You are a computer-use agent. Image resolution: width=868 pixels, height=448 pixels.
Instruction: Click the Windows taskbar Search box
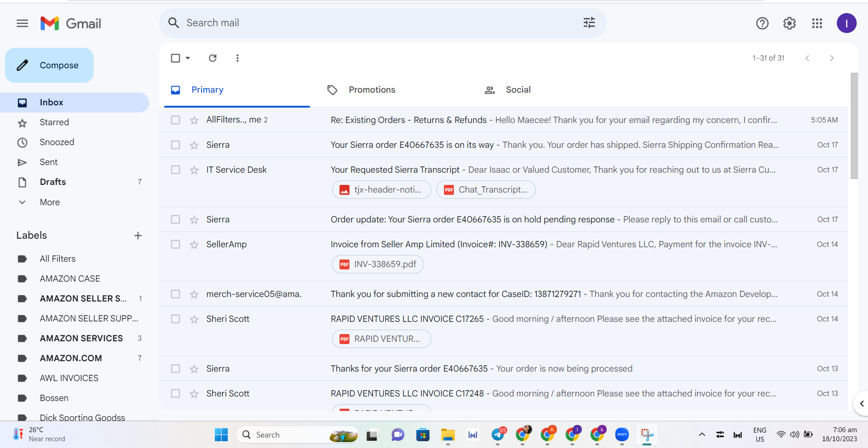point(297,434)
